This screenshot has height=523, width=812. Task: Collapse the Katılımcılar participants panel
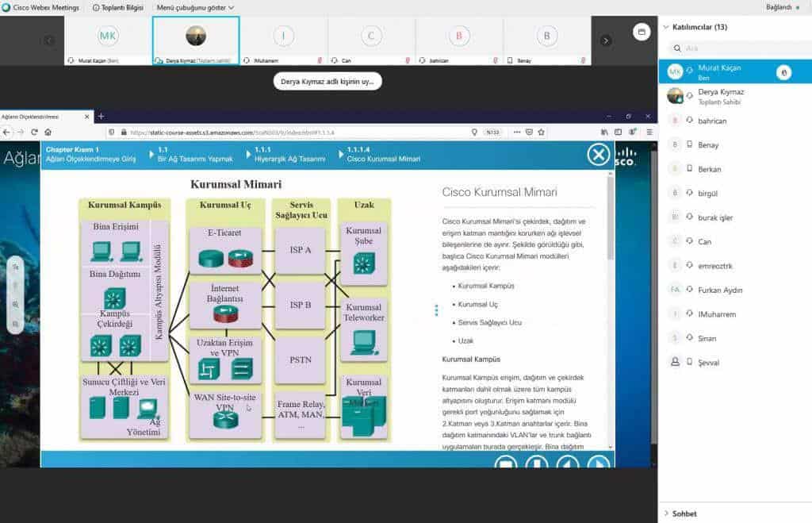pyautogui.click(x=666, y=27)
